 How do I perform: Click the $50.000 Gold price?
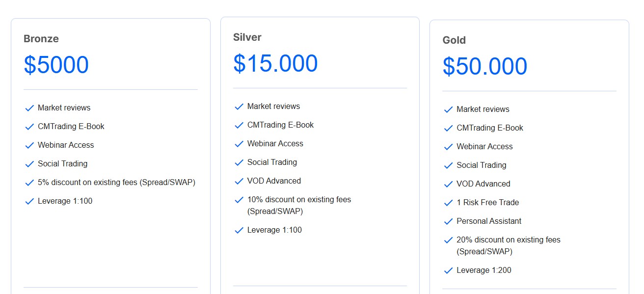click(x=485, y=66)
